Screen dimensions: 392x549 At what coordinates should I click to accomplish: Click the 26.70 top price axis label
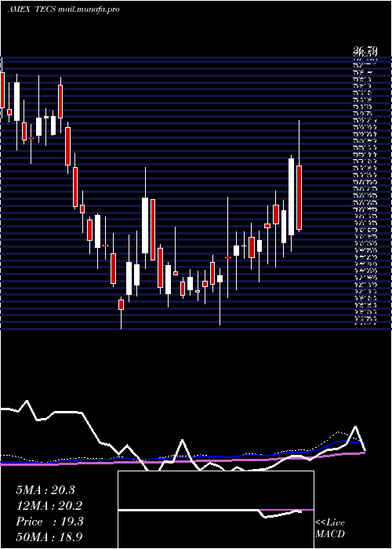365,51
